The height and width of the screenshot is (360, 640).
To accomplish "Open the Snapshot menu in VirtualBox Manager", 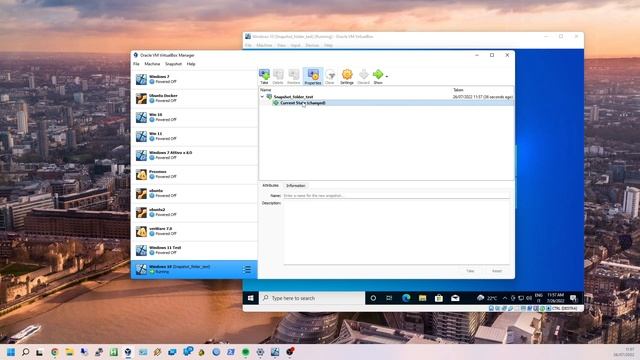I will coord(173,64).
